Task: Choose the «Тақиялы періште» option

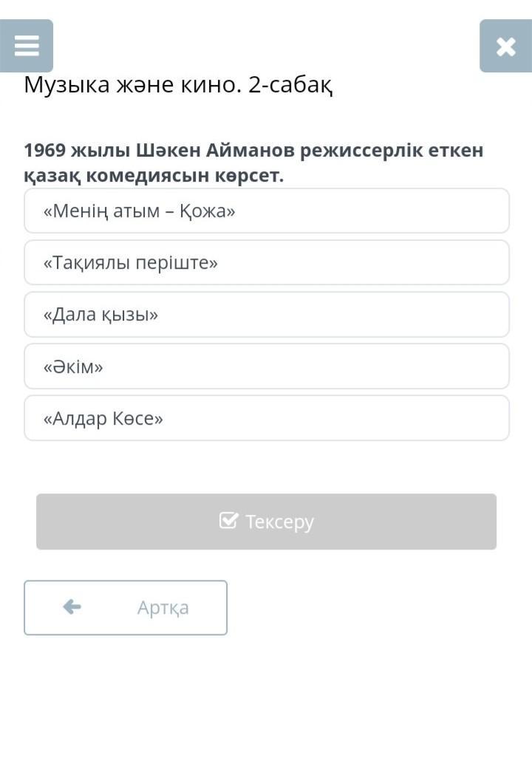Action: click(x=266, y=263)
